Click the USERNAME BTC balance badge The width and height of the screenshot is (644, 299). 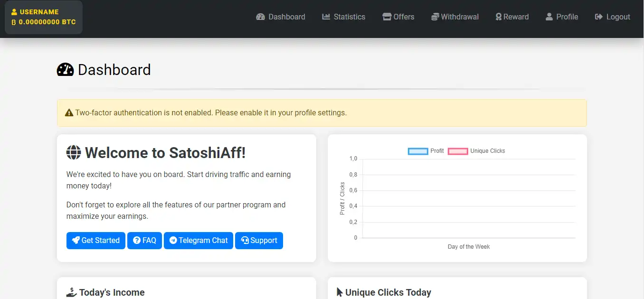44,17
